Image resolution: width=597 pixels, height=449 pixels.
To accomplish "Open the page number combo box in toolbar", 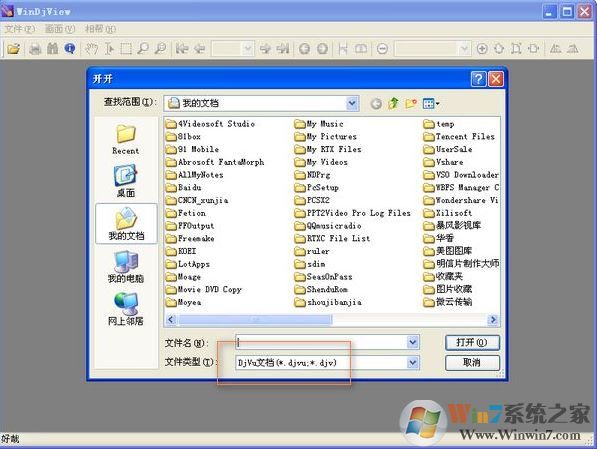I will click(233, 49).
